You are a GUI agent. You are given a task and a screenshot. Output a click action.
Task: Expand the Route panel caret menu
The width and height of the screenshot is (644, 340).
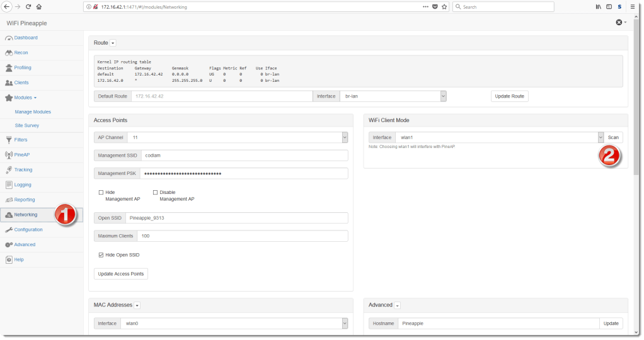[113, 43]
